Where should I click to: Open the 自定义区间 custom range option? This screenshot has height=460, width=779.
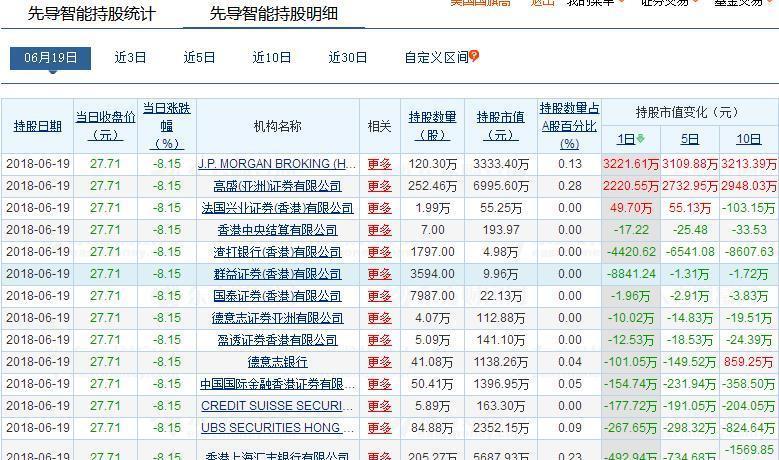point(437,58)
